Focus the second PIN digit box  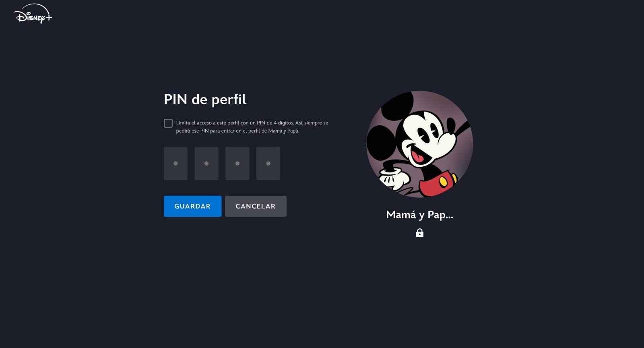[206, 163]
